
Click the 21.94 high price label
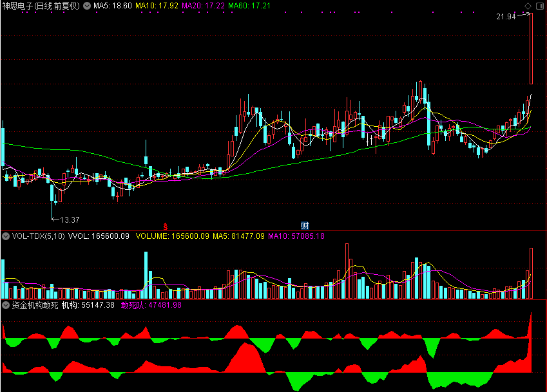coord(506,16)
